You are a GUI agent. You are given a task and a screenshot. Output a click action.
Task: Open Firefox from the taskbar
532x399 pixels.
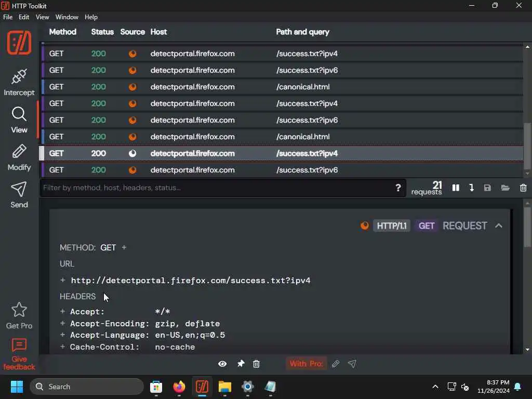(x=179, y=387)
